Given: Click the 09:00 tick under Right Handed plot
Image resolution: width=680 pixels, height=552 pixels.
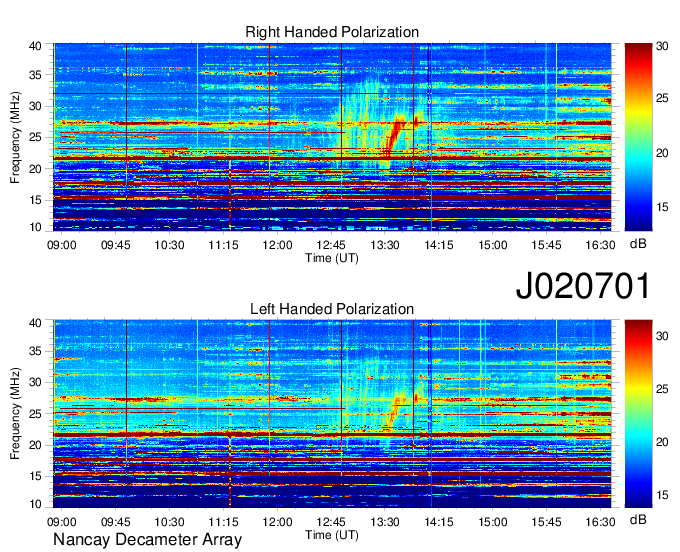Looking at the screenshot, I should click(x=62, y=245).
